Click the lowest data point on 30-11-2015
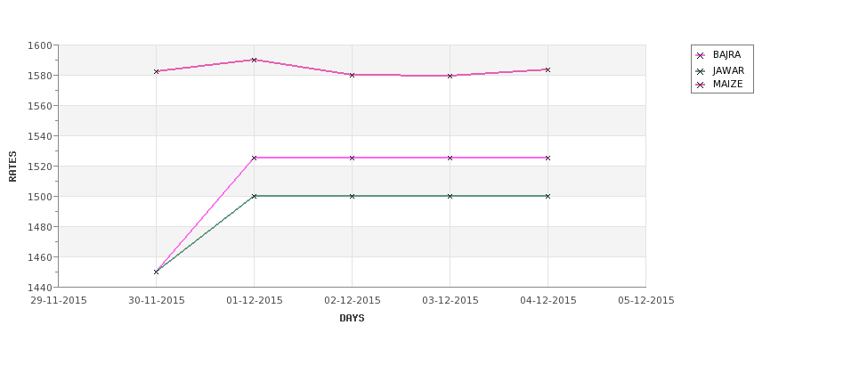Image resolution: width=868 pixels, height=382 pixels. (156, 272)
